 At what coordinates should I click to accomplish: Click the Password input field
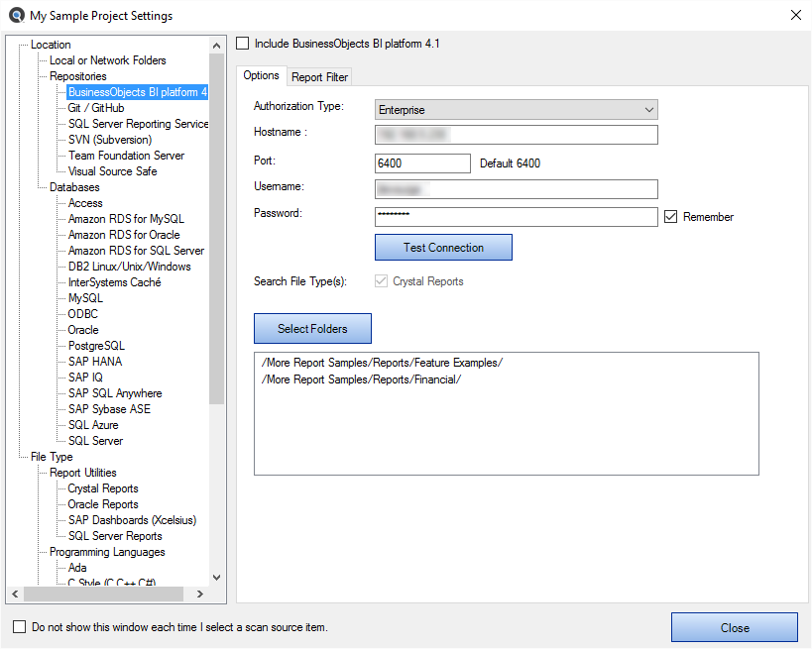pos(516,216)
